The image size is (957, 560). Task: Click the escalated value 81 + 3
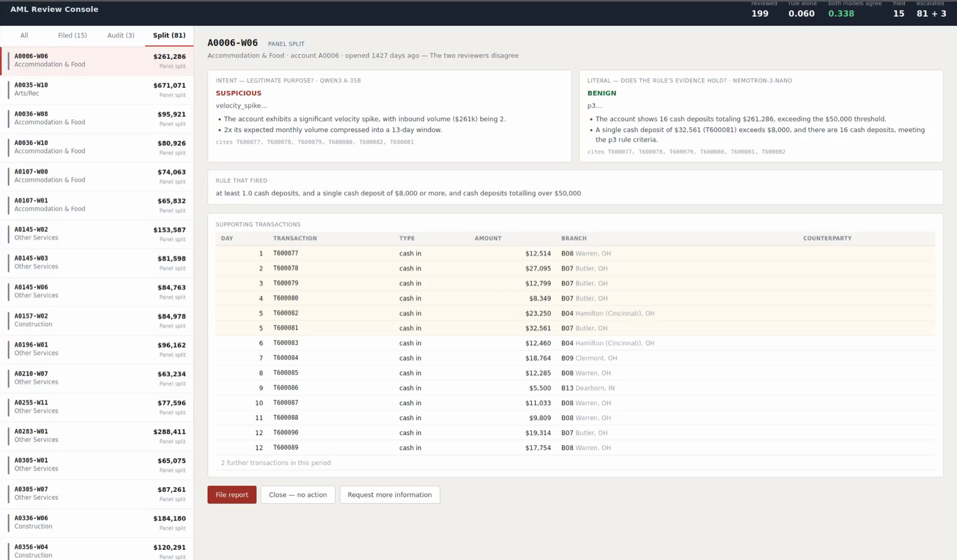(931, 13)
